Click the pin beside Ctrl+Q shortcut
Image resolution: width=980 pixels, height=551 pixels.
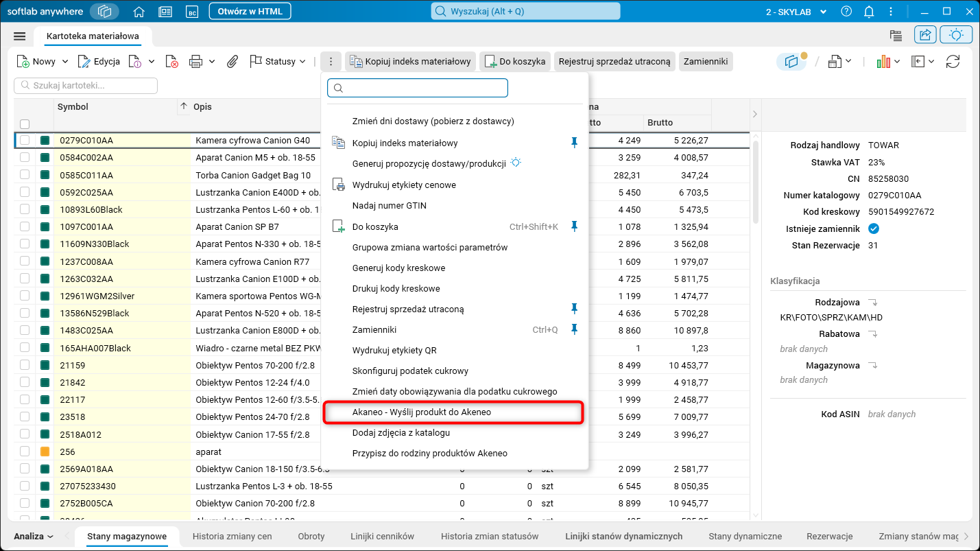click(575, 329)
